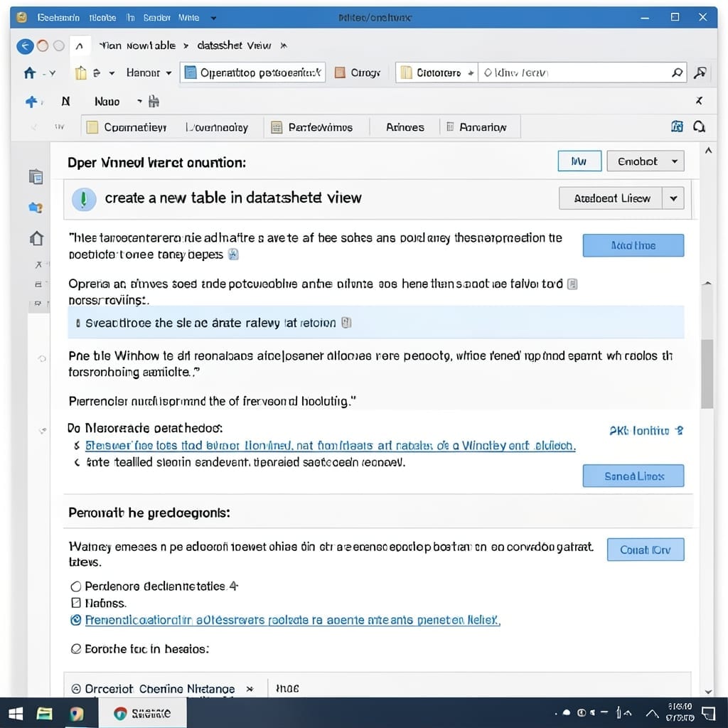Click the document panel icon in left sidebar
Viewport: 728px width, 728px height.
[36, 177]
